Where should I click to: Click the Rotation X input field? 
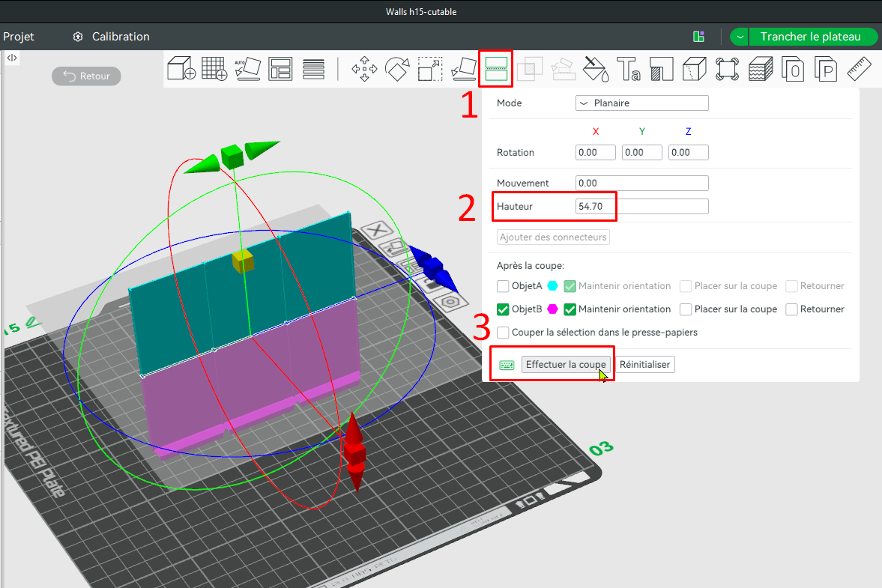596,152
